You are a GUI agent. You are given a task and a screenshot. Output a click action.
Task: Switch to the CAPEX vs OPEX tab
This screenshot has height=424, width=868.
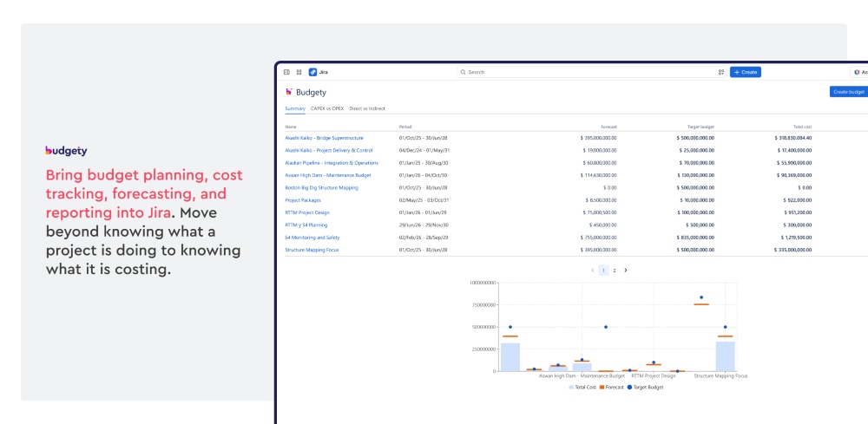[327, 109]
